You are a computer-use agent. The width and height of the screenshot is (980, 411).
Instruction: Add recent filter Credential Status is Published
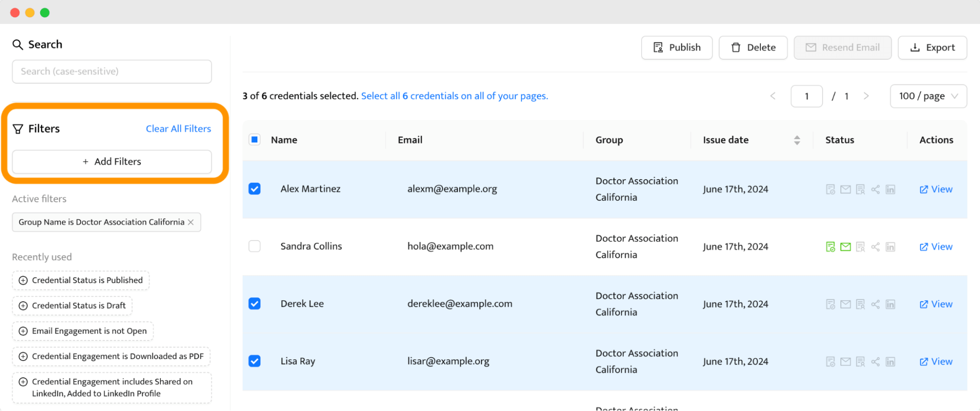click(x=81, y=280)
